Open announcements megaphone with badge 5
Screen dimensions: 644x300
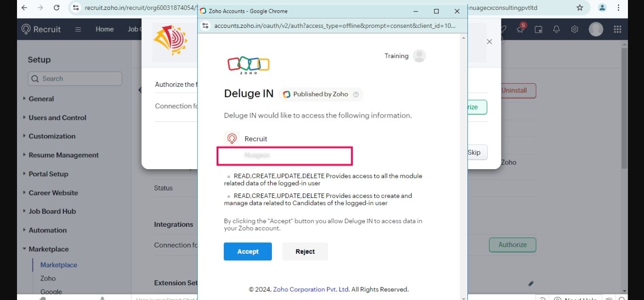pyautogui.click(x=520, y=29)
